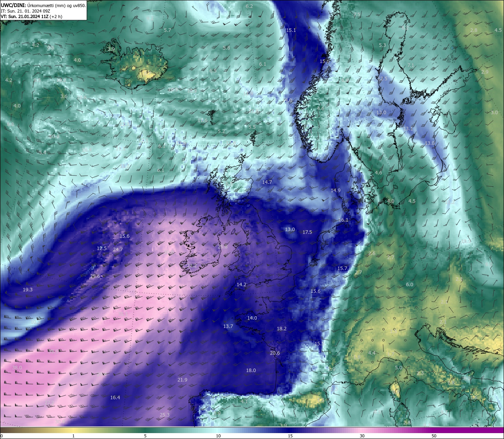Click the 15.1 value on the map
This screenshot has width=504, height=439.
pyautogui.click(x=291, y=30)
